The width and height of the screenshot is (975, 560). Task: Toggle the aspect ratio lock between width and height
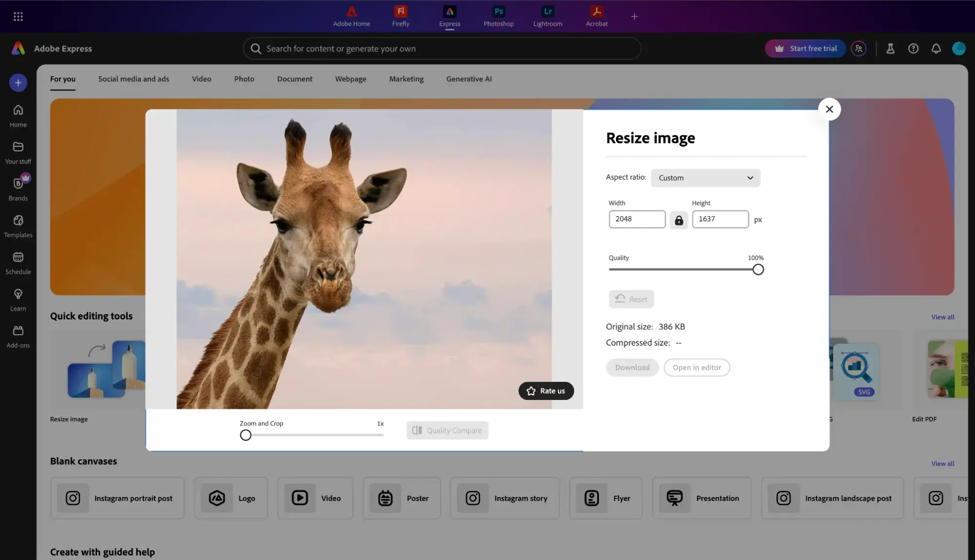[x=678, y=220]
